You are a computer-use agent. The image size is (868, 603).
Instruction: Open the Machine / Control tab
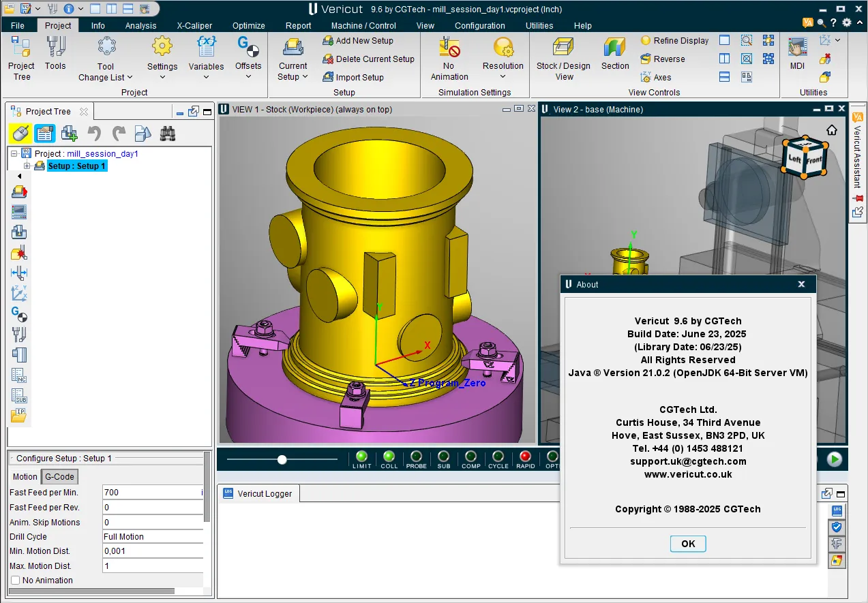[x=363, y=26]
